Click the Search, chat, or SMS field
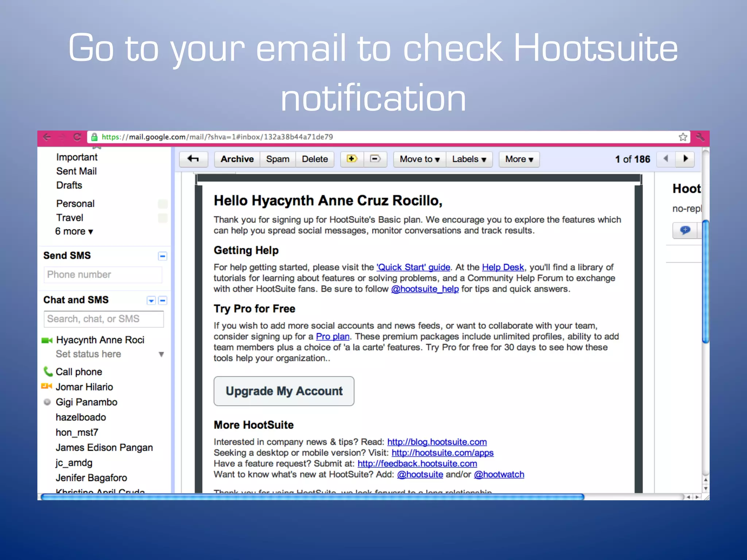This screenshot has width=747, height=560. coord(104,319)
